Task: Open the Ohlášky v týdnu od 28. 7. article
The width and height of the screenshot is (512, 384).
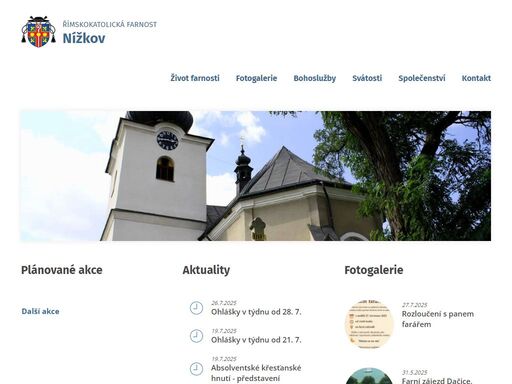Action: point(256,312)
